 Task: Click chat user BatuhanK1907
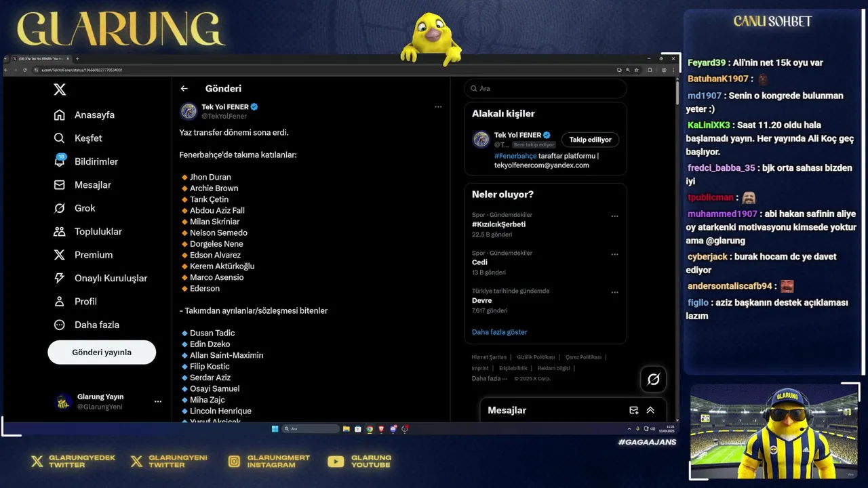click(717, 79)
